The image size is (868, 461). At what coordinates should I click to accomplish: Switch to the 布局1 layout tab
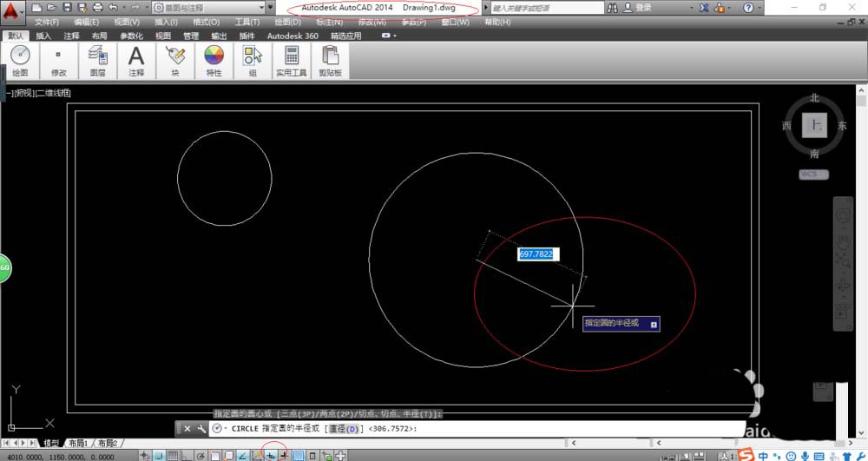click(x=78, y=443)
